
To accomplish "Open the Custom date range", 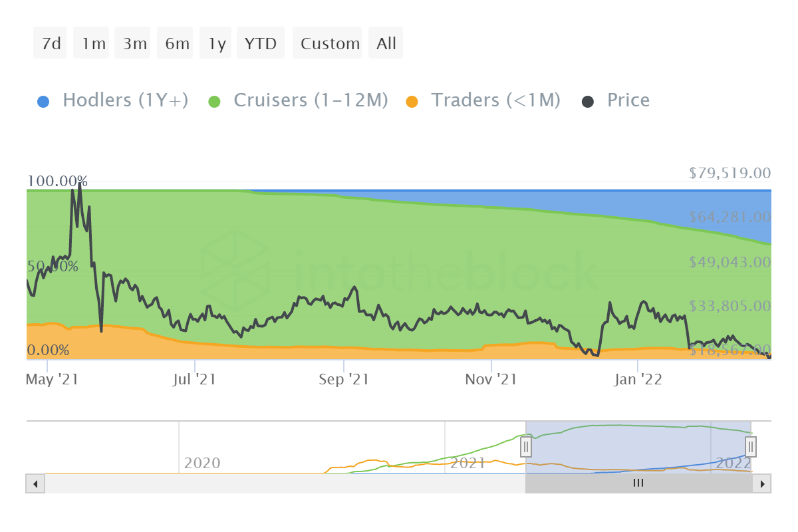I will pos(327,43).
